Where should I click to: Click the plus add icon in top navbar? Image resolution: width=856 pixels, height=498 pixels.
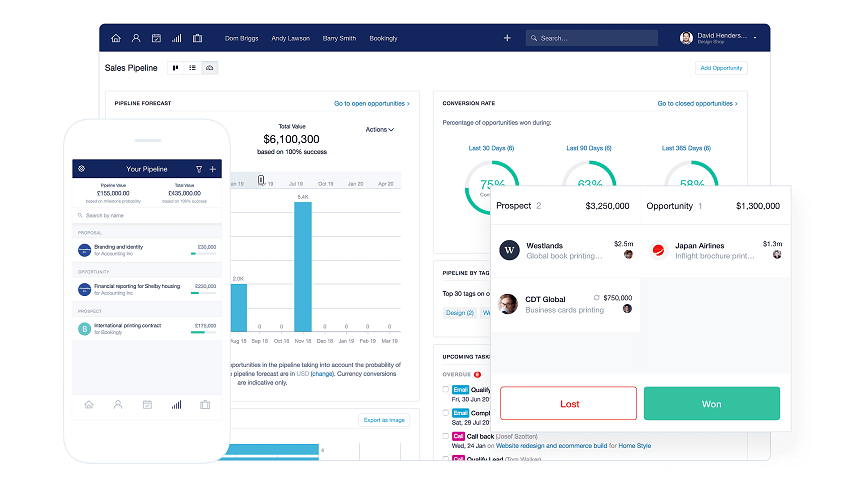pyautogui.click(x=507, y=38)
